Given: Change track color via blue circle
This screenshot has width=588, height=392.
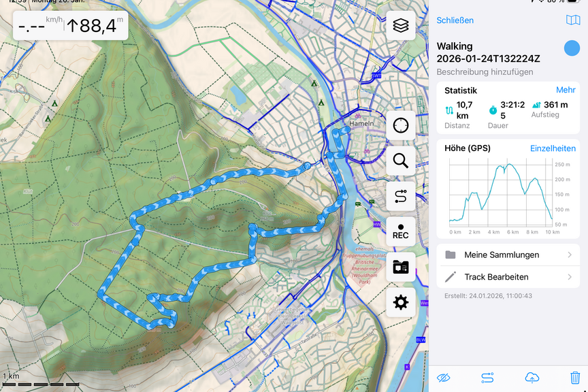Looking at the screenshot, I should pos(572,48).
